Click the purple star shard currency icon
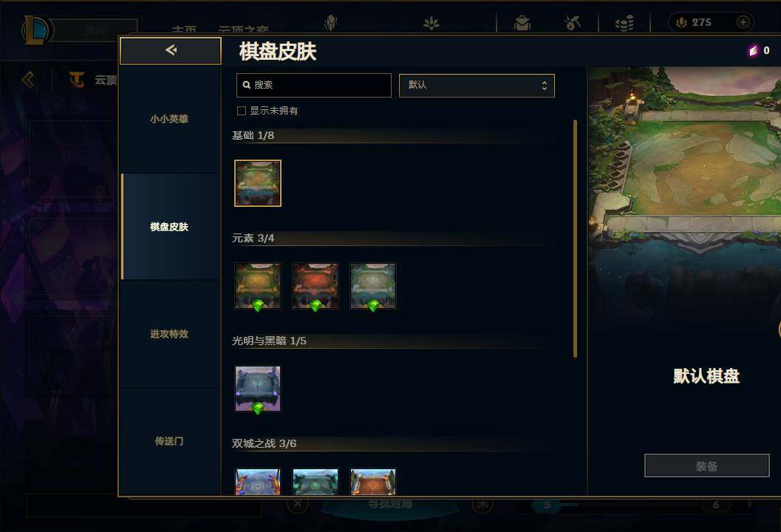This screenshot has height=532, width=781. coord(753,50)
